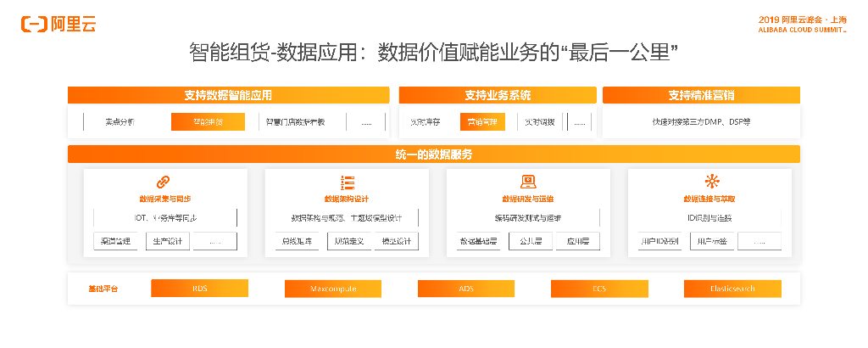
Task: Click the ID识别与连接 box
Action: point(709,218)
